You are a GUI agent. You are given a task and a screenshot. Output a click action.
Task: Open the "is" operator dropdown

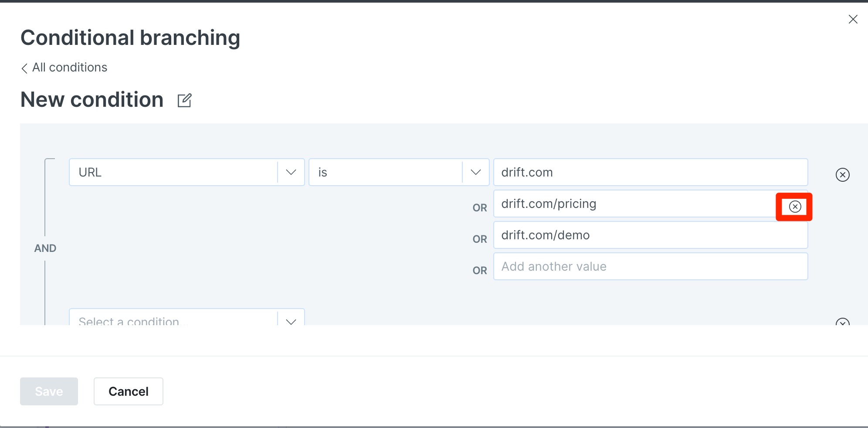tap(386, 172)
